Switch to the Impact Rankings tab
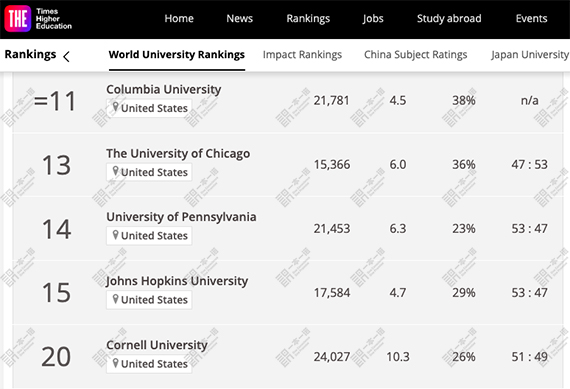 click(302, 55)
